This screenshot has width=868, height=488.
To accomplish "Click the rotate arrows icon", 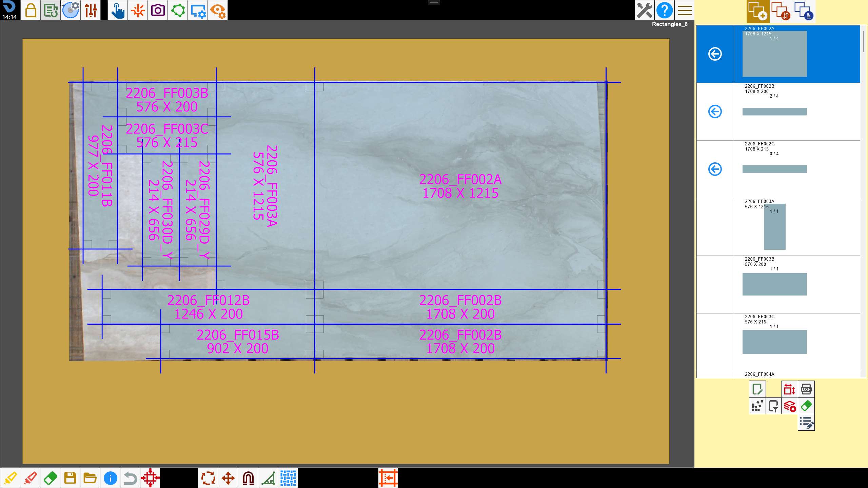I will point(208,478).
